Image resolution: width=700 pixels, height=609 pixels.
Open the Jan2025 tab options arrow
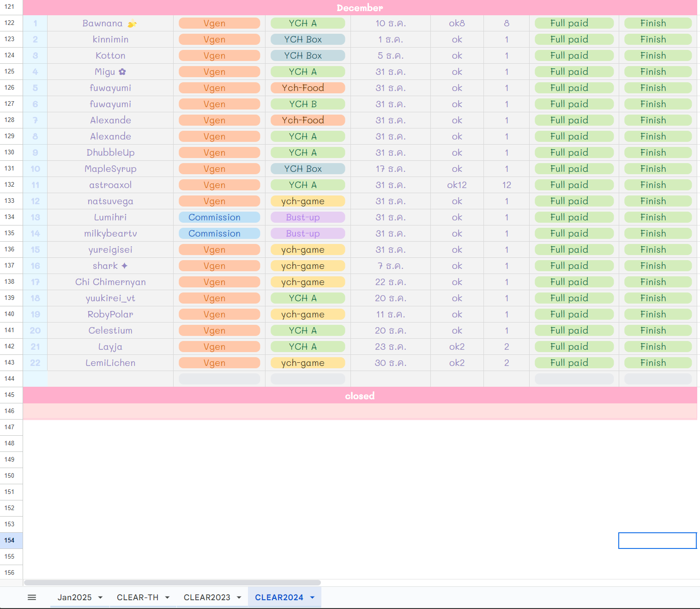(x=100, y=597)
